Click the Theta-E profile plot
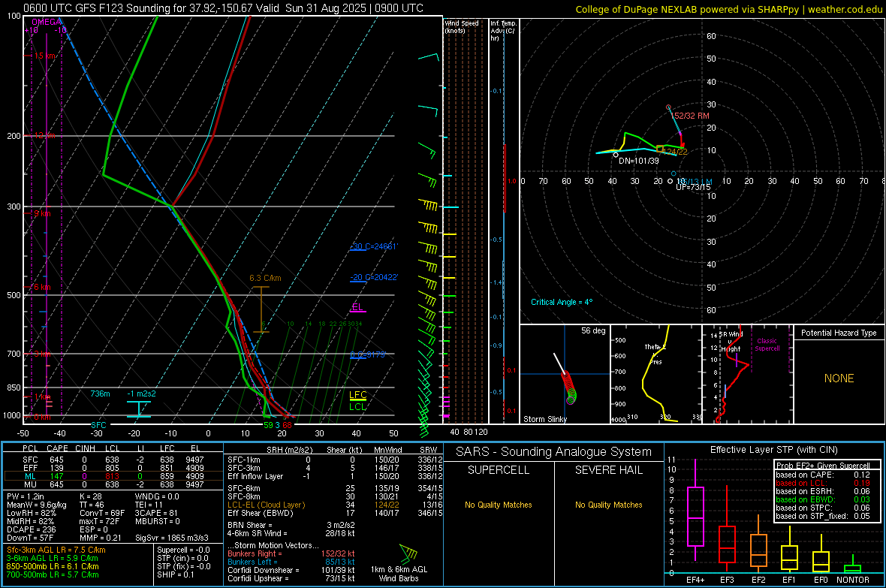The height and width of the screenshot is (588, 886). tap(655, 374)
